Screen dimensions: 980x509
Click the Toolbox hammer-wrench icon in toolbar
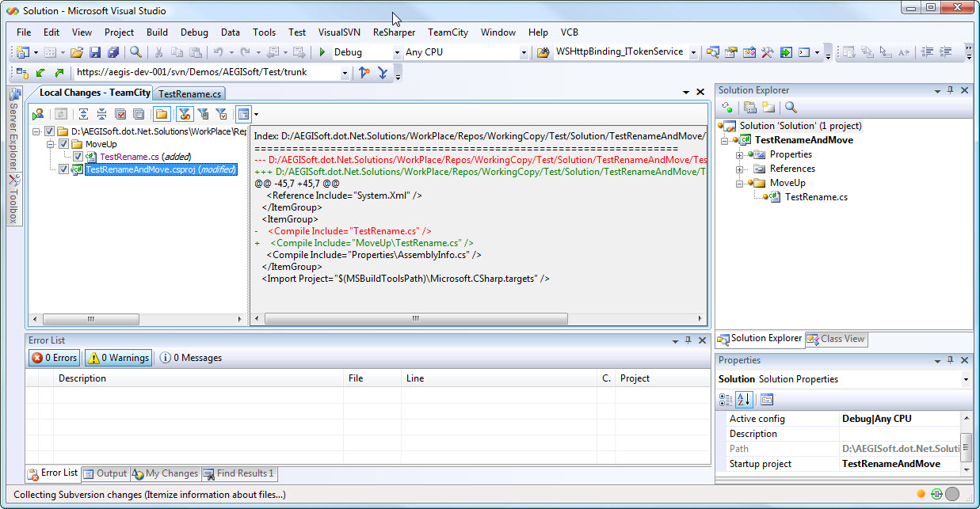[x=767, y=52]
